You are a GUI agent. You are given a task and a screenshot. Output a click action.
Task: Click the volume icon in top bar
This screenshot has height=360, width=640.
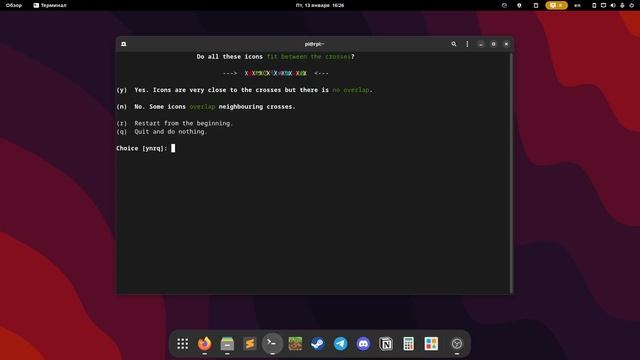(613, 5)
